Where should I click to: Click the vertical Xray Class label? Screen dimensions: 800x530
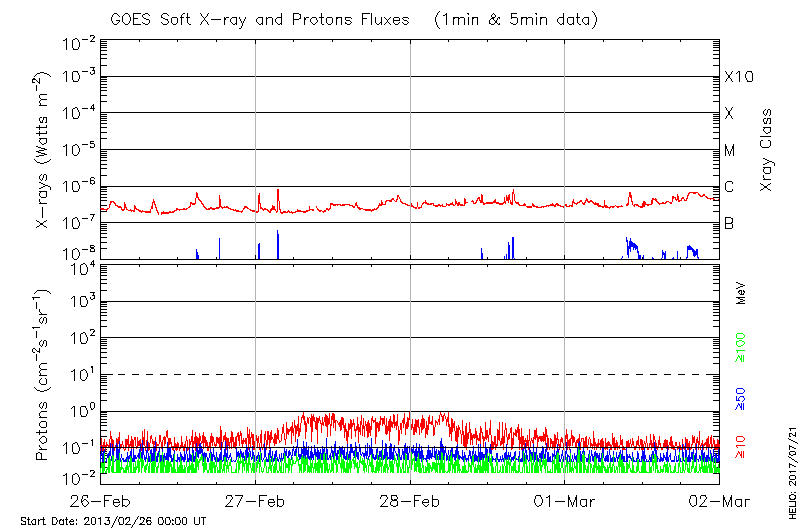tap(767, 150)
